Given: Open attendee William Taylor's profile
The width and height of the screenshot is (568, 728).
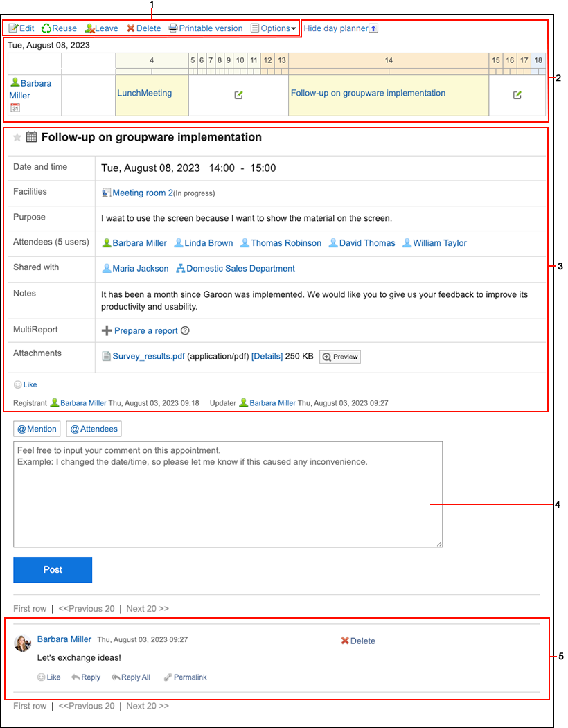Looking at the screenshot, I should 440,243.
